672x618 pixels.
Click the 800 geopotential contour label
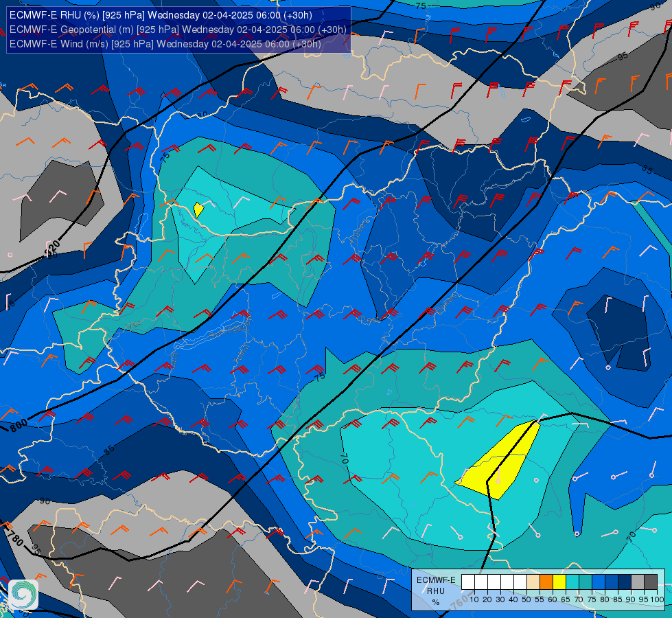coord(19,426)
